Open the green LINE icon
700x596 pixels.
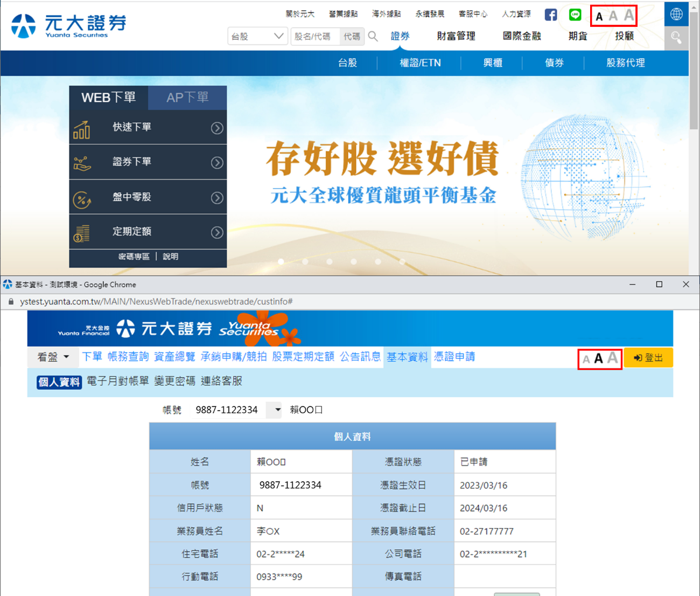coord(575,15)
